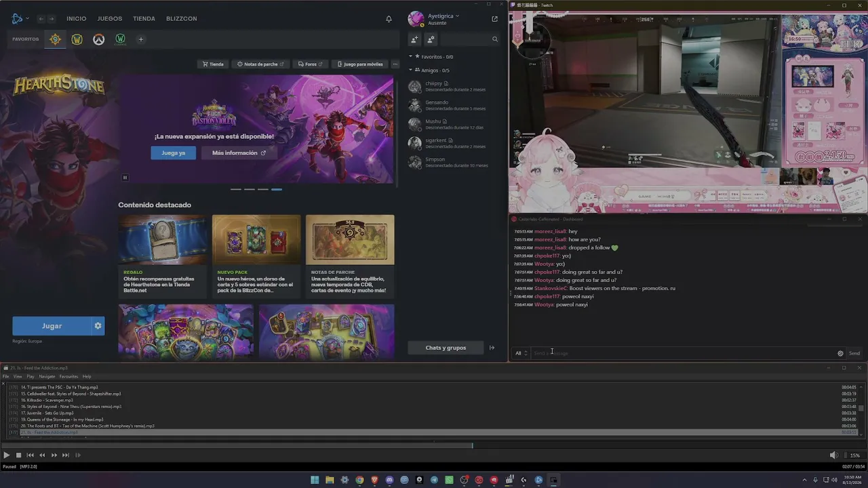
Task: Open the Ayetigrica account dropdown
Action: (x=443, y=16)
